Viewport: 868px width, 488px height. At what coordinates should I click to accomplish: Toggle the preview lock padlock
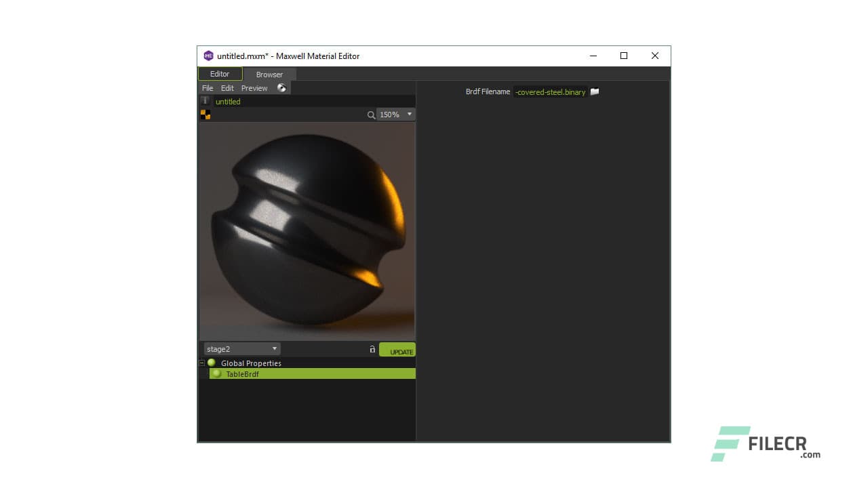[372, 348]
